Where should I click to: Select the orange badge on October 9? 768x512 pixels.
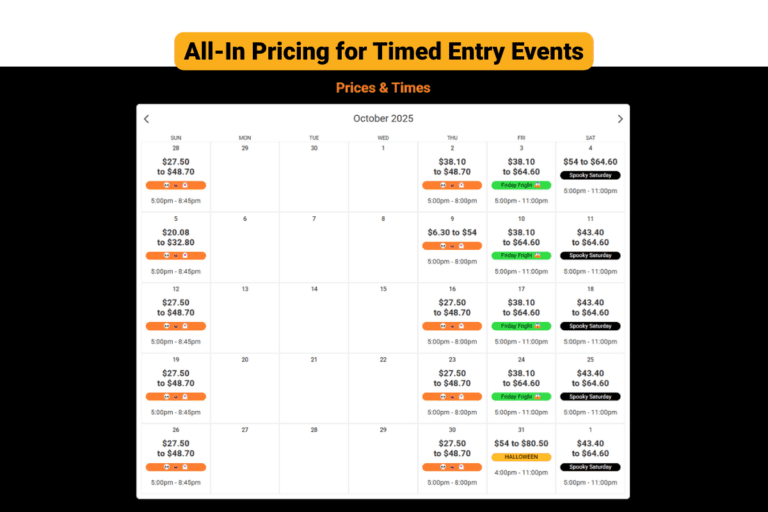452,246
